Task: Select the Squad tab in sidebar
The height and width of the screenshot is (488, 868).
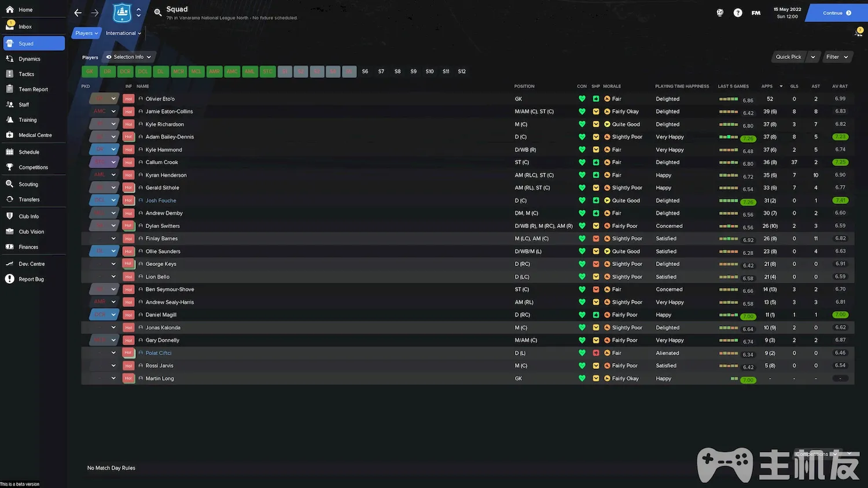Action: tap(34, 43)
